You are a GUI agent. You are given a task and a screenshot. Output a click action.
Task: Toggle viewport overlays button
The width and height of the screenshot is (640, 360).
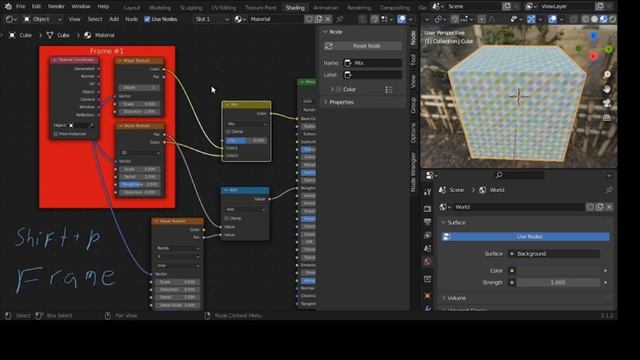tap(553, 19)
